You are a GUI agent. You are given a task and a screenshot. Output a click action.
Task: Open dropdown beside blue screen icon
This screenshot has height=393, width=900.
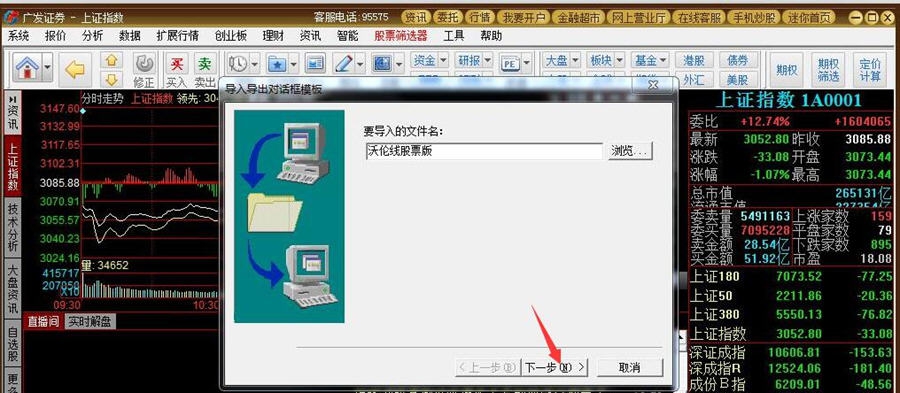(399, 63)
